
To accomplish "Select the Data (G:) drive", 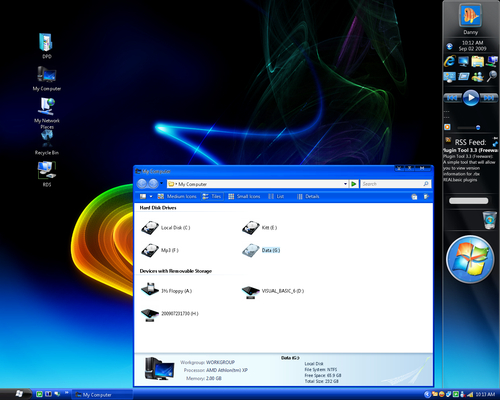I will pos(261,250).
